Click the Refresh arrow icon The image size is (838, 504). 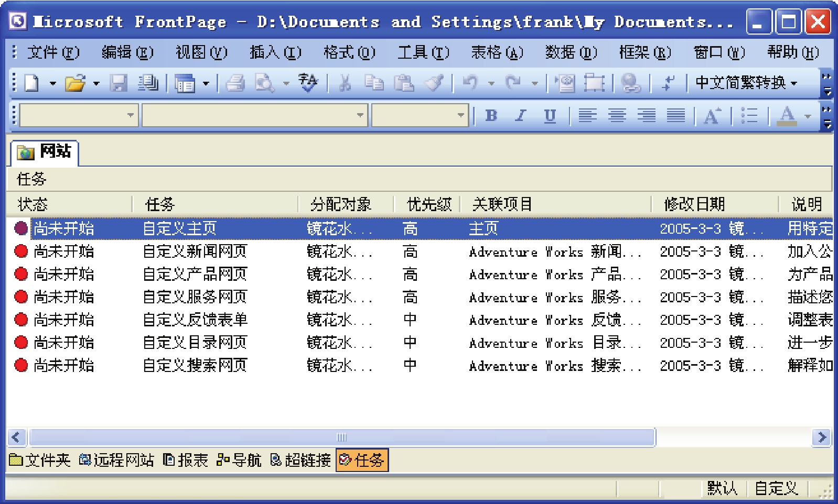(668, 83)
